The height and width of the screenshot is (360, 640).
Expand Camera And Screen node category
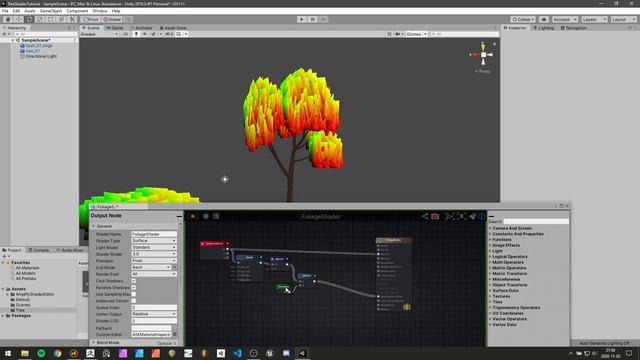click(512, 228)
